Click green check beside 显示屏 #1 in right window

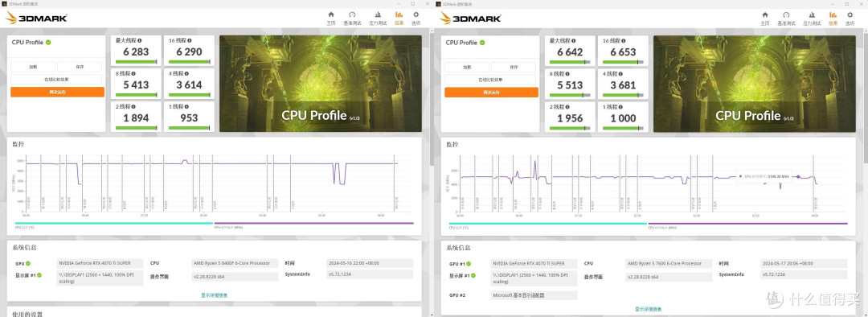473,275
